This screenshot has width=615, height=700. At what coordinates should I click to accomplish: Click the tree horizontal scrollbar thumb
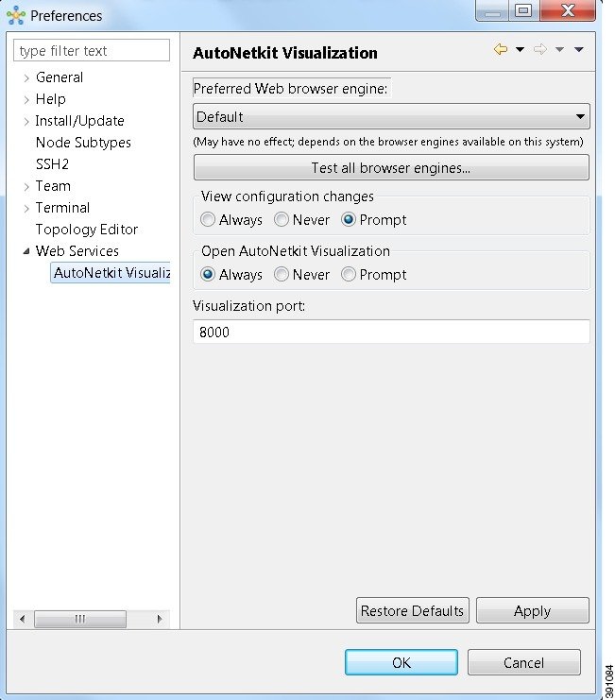[x=80, y=619]
